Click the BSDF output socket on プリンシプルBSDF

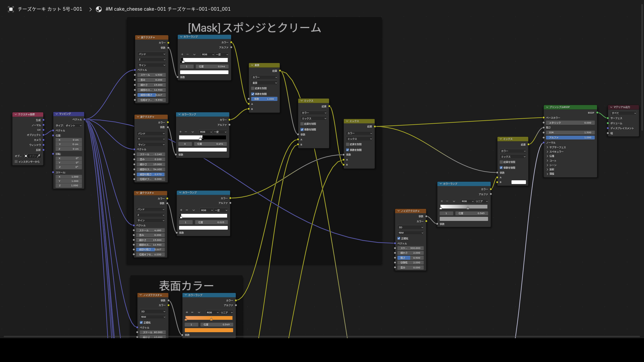[597, 113]
